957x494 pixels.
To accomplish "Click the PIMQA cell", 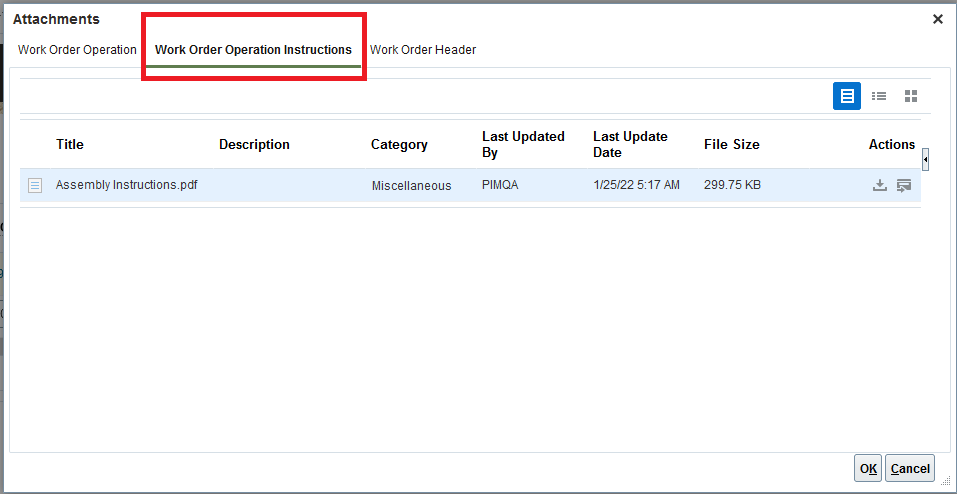I will (x=500, y=185).
